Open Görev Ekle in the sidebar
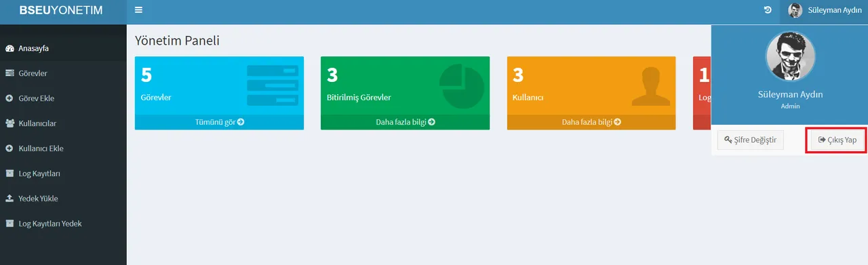This screenshot has height=265, width=868. [63, 98]
